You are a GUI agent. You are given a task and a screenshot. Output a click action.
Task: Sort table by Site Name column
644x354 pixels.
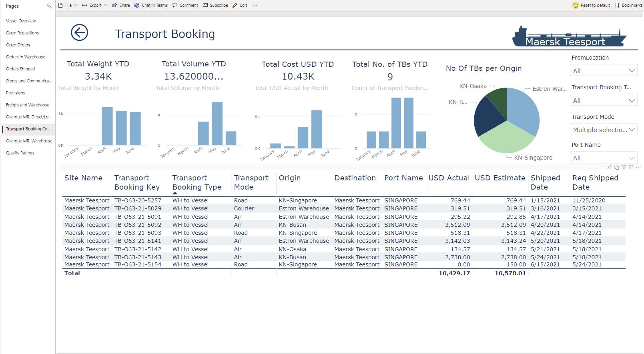pyautogui.click(x=83, y=178)
